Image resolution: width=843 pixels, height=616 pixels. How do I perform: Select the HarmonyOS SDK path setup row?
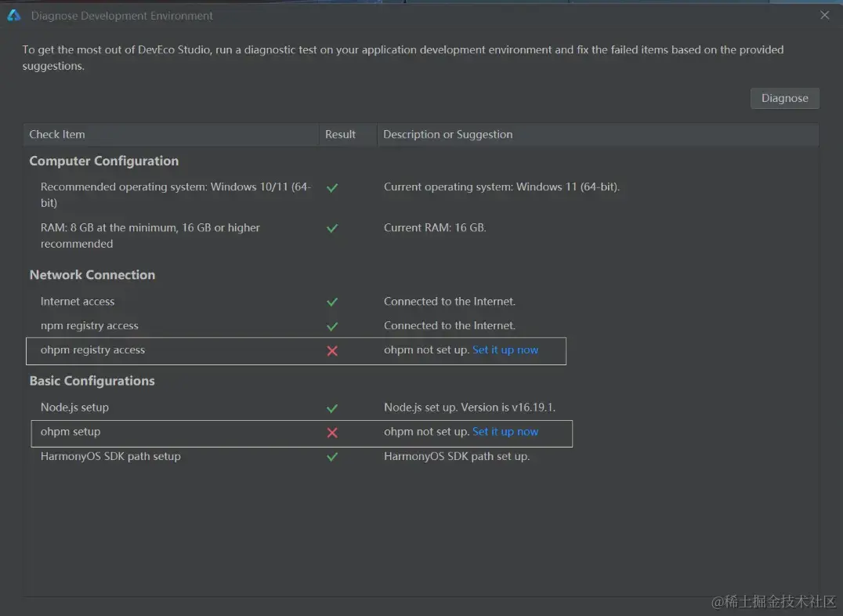tap(110, 457)
